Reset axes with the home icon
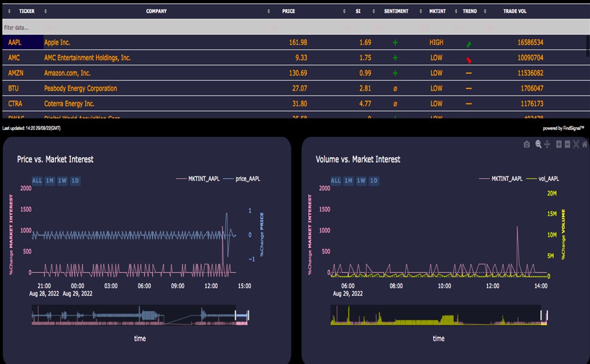590x364 pixels. 585,145
